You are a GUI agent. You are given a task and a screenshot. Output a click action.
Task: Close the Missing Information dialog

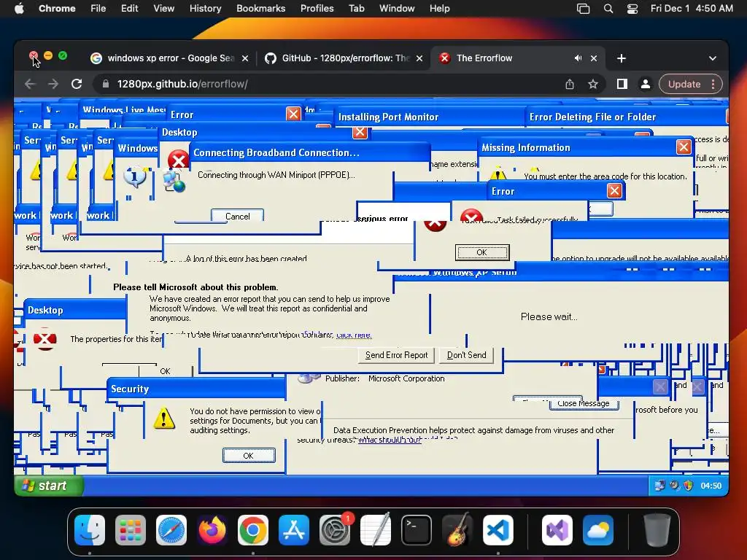[x=684, y=147]
